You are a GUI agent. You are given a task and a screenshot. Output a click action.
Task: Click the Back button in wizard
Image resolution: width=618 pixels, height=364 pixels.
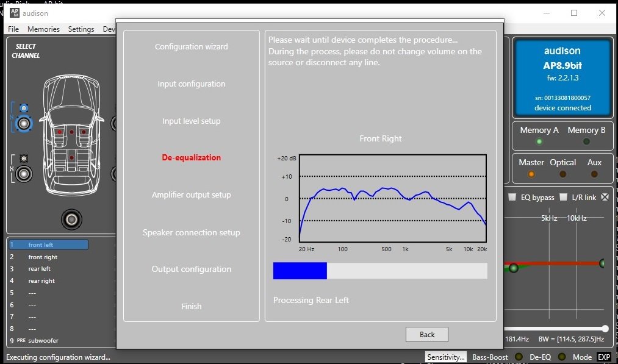click(x=427, y=335)
